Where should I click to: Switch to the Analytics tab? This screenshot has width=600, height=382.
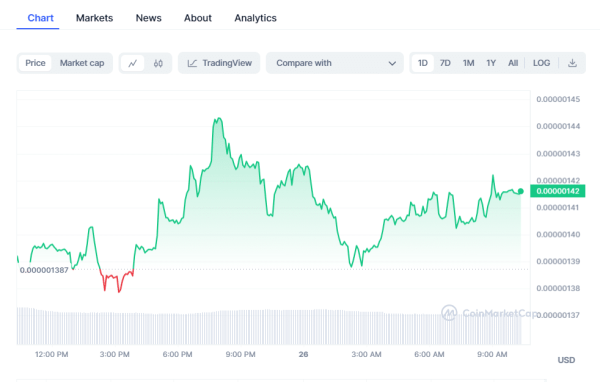(255, 18)
